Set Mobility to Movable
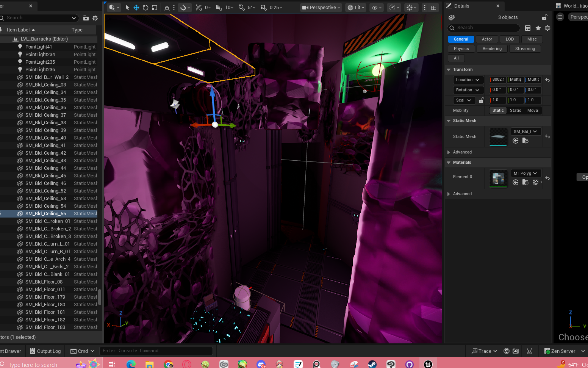This screenshot has width=588, height=368. (x=533, y=110)
